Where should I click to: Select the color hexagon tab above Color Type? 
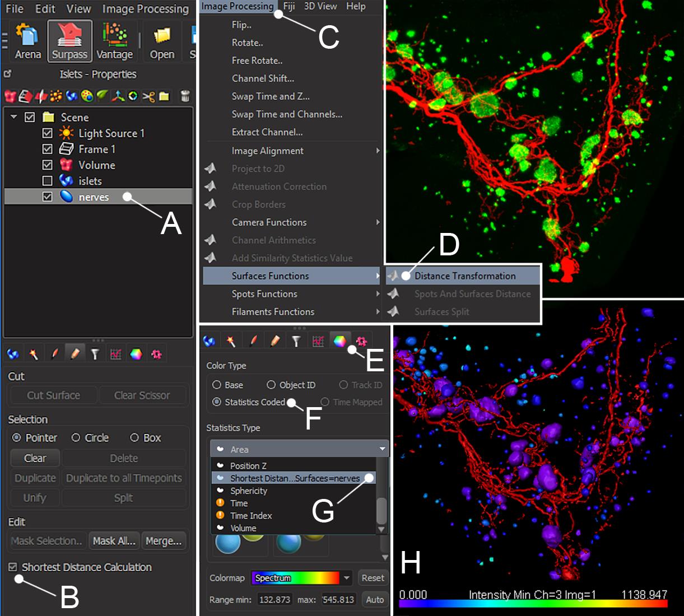point(339,340)
